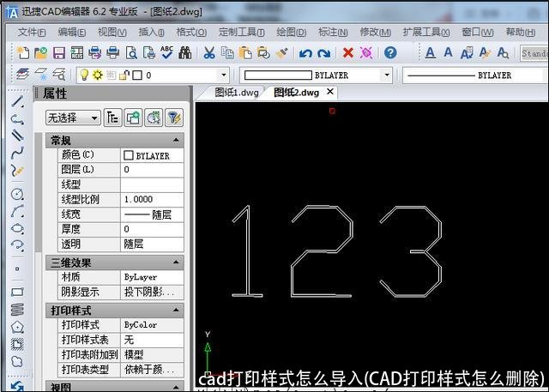549x392 pixels.
Task: Click the 打印样式 ByColor value
Action: [152, 325]
